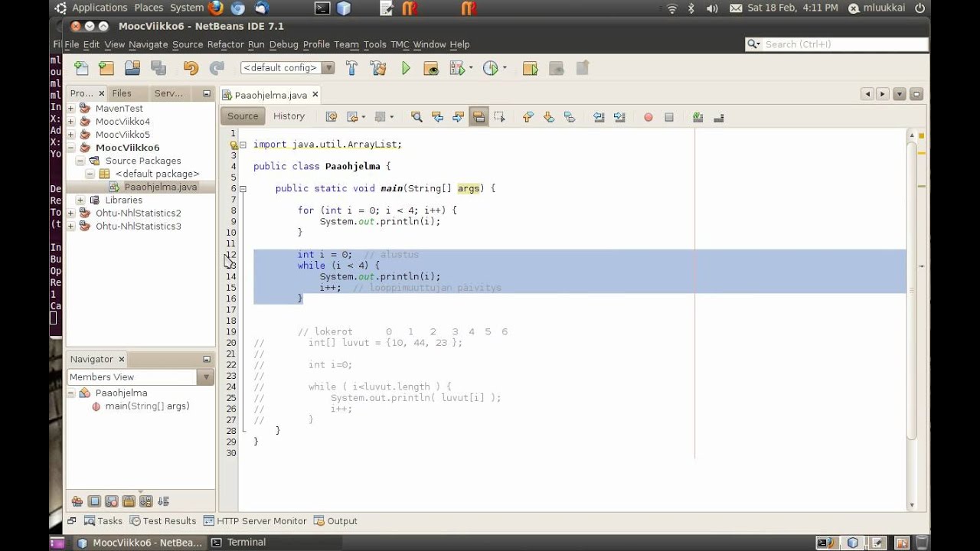
Task: Open the Output window button
Action: click(x=335, y=521)
